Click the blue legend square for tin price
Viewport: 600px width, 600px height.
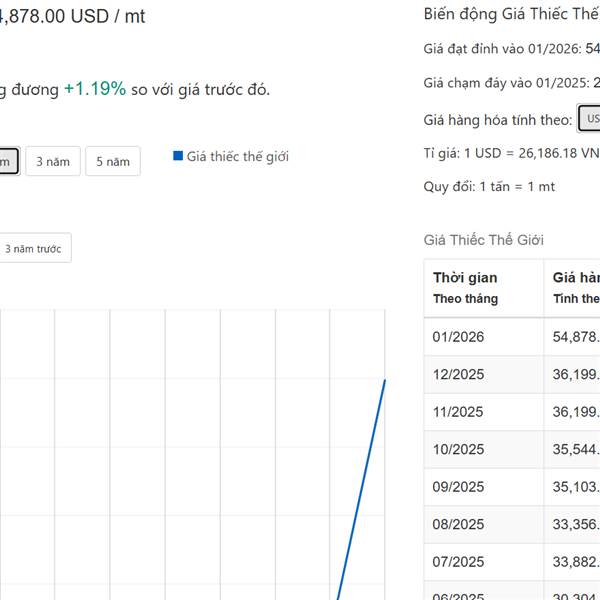pos(178,156)
